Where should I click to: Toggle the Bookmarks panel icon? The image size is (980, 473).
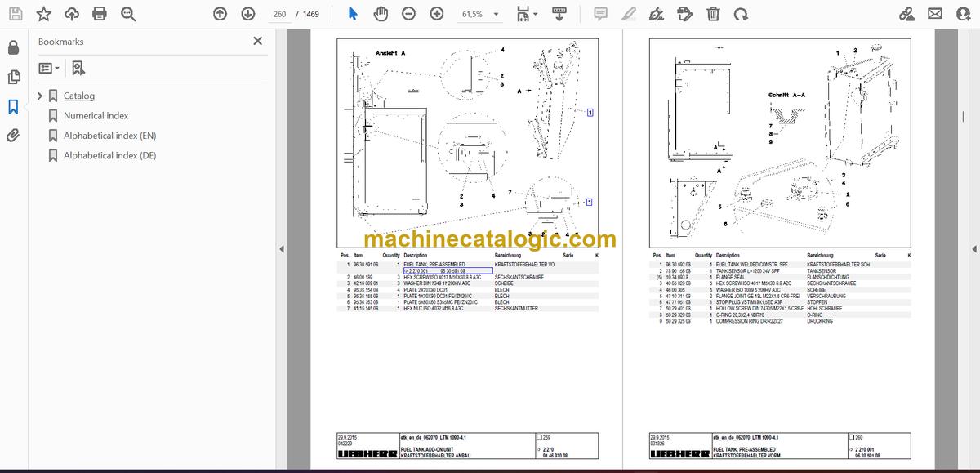pyautogui.click(x=13, y=106)
